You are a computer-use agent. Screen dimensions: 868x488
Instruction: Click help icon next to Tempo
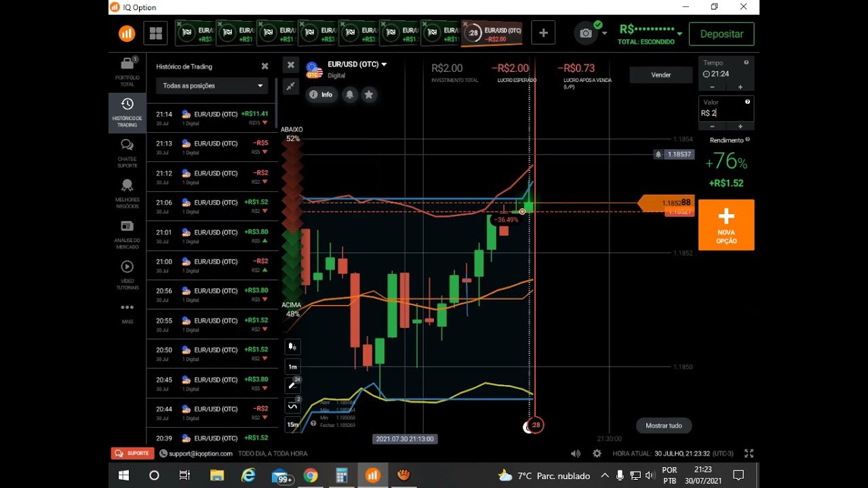747,62
